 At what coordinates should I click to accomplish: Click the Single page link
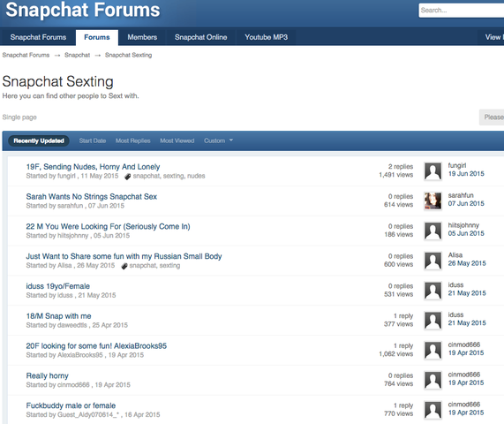point(19,117)
